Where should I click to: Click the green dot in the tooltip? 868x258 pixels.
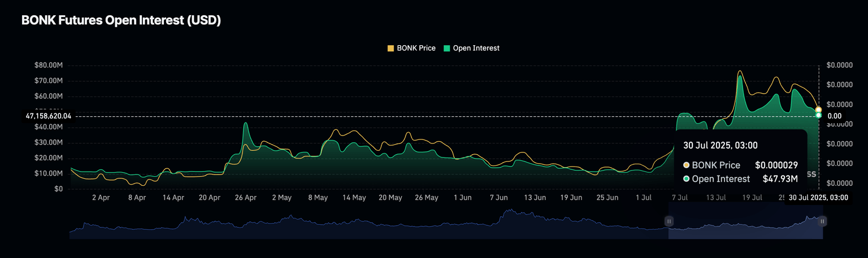pyautogui.click(x=687, y=179)
